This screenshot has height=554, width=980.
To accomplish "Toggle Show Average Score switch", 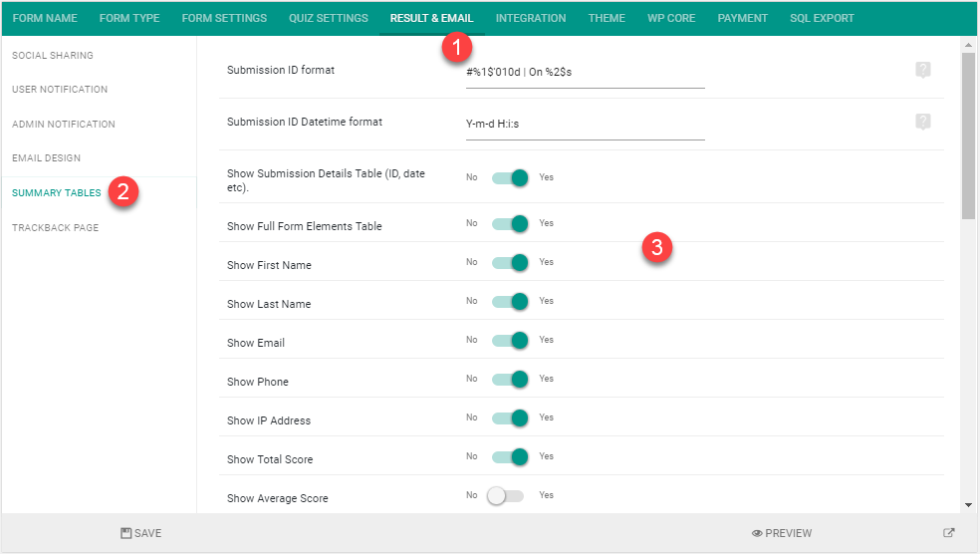I will click(x=506, y=496).
